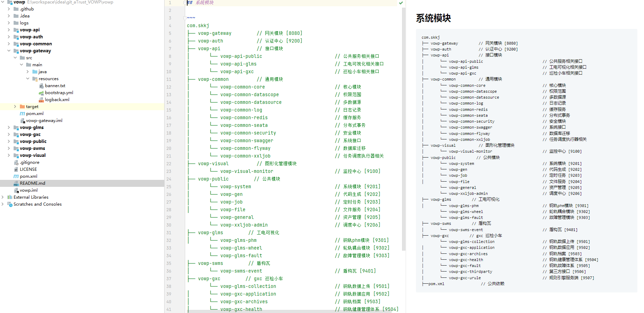
Task: Click 'vowp-common-swagger' in preview pane
Action: click(x=471, y=128)
